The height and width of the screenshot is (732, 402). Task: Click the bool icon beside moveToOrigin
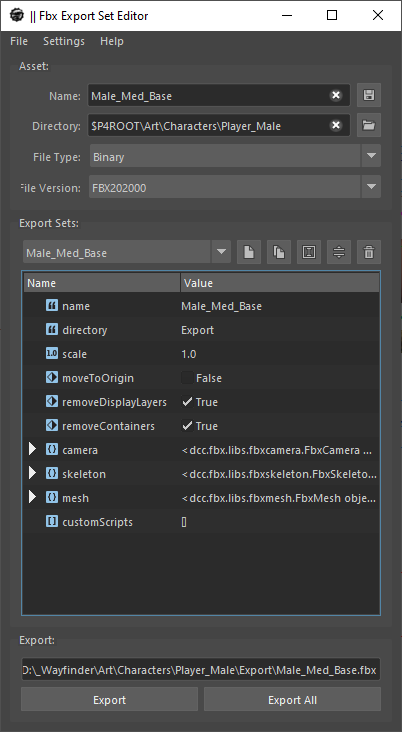[x=52, y=378]
